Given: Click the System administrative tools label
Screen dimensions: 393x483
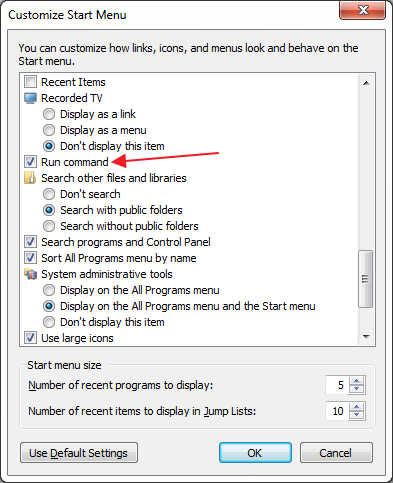Looking at the screenshot, I should pyautogui.click(x=107, y=274).
